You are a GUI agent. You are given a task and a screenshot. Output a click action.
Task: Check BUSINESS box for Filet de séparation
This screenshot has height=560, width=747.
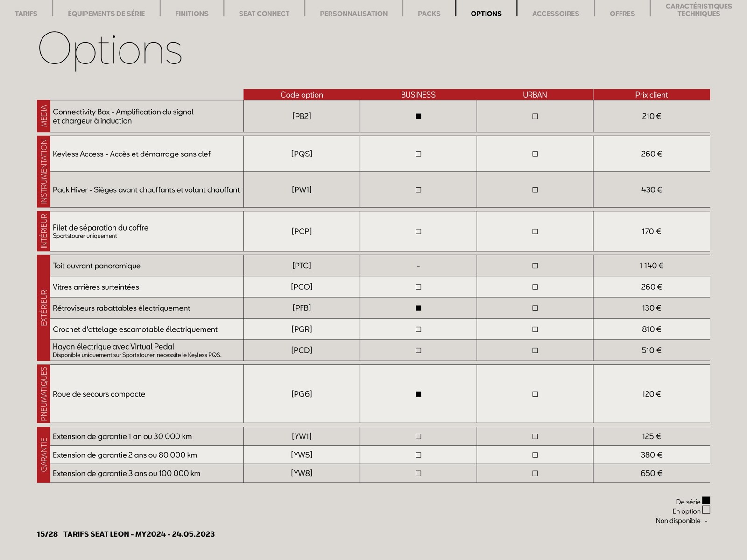(x=418, y=231)
